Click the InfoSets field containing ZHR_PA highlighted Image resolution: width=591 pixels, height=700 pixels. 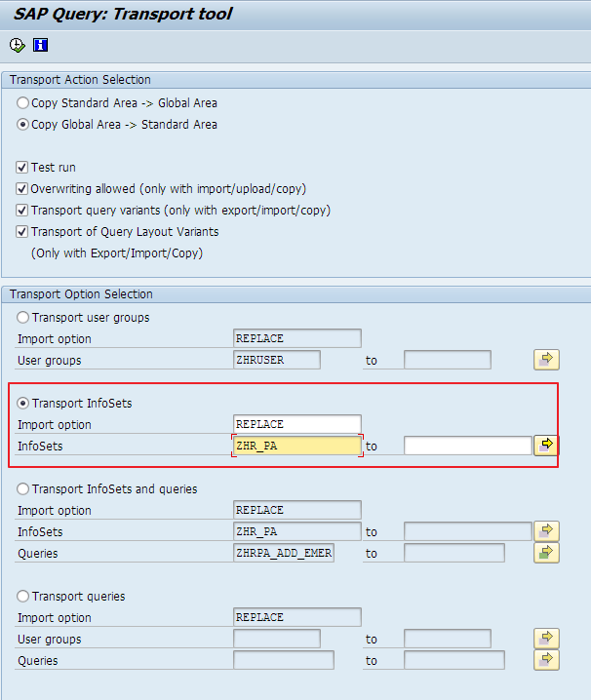pyautogui.click(x=297, y=446)
